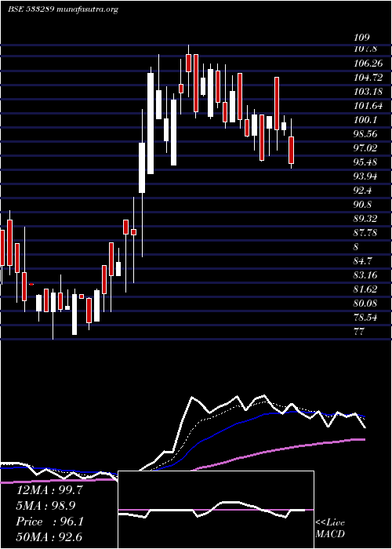Click the tall white candle rising above 104.72
392x549 pixels.
[x=151, y=123]
